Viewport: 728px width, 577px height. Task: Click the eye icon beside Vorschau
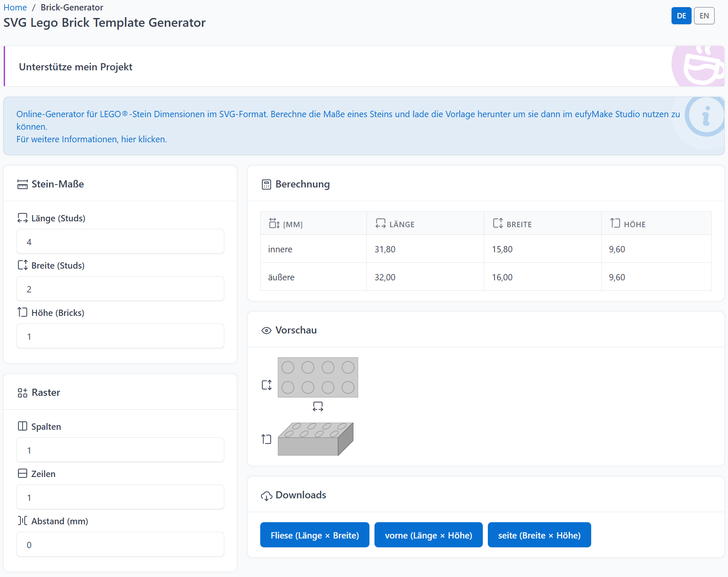pyautogui.click(x=267, y=331)
